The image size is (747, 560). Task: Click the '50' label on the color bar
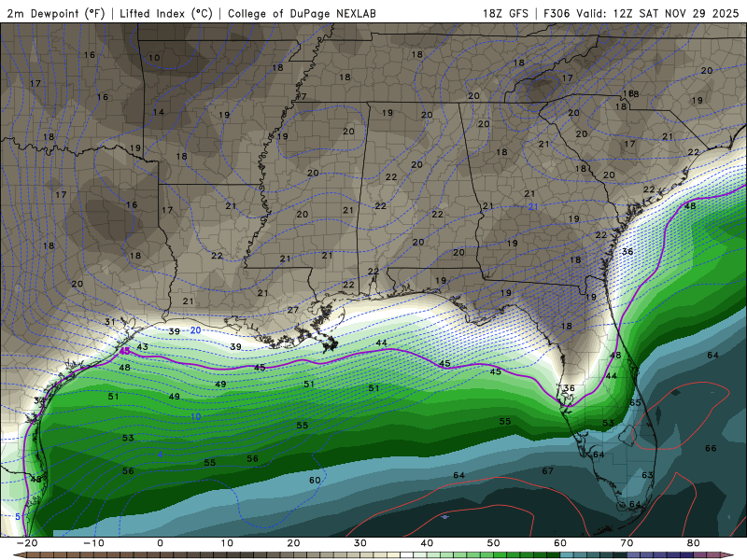pos(494,543)
